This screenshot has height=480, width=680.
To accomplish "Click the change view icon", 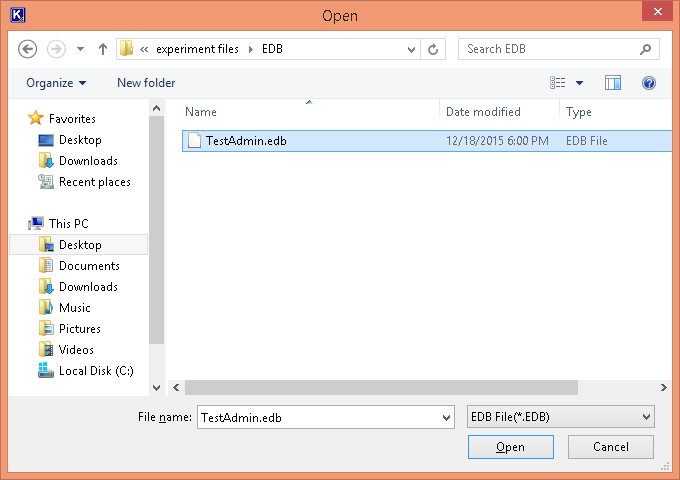I will point(558,83).
